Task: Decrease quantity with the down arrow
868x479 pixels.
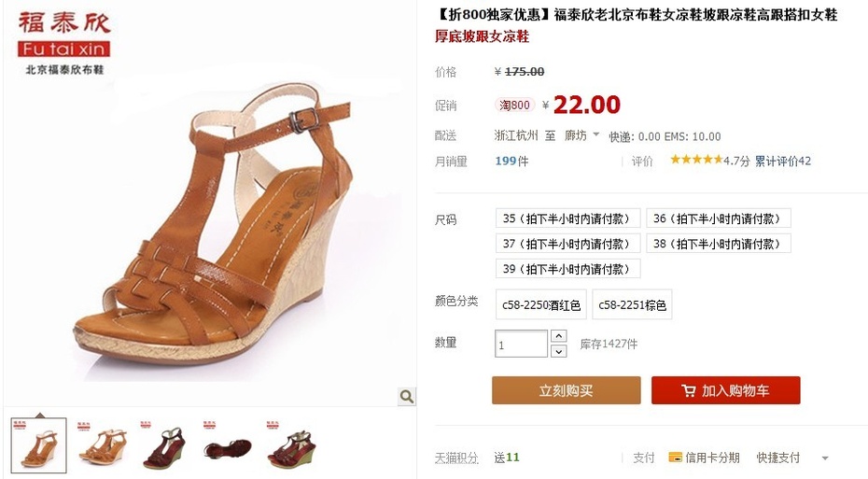Action: click(x=559, y=351)
